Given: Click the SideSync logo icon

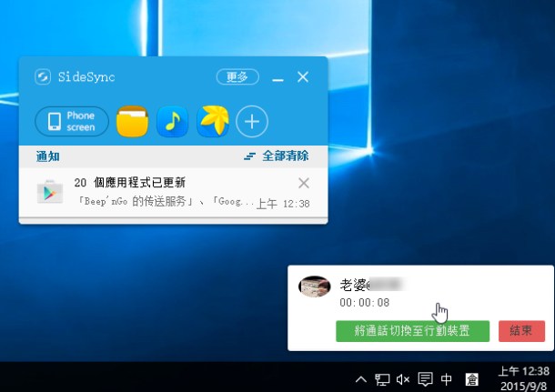Looking at the screenshot, I should pos(43,76).
